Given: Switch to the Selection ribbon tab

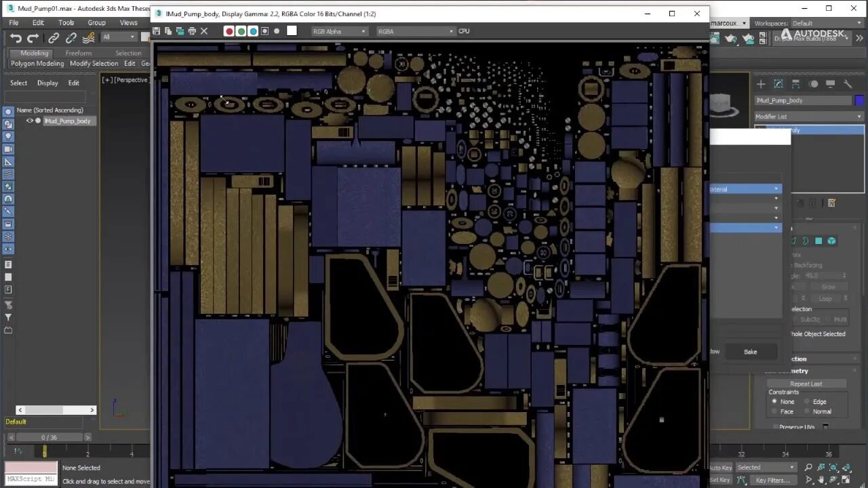Looking at the screenshot, I should tap(128, 53).
